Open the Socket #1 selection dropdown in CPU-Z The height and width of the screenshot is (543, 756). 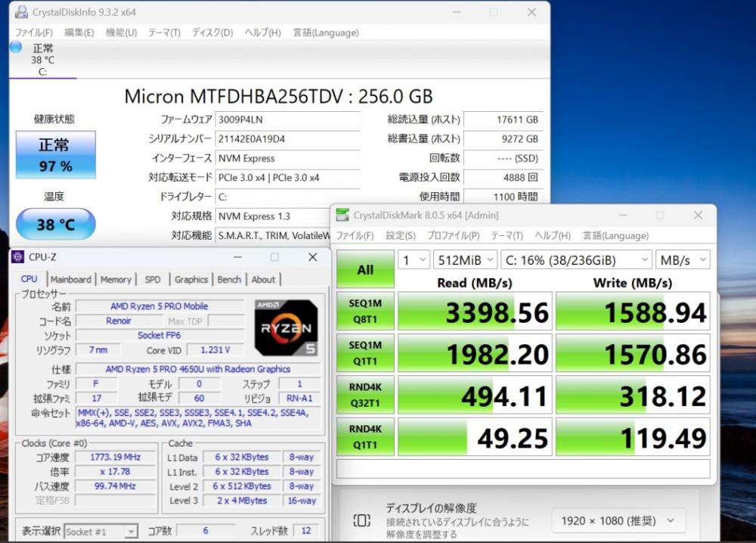tap(101, 532)
